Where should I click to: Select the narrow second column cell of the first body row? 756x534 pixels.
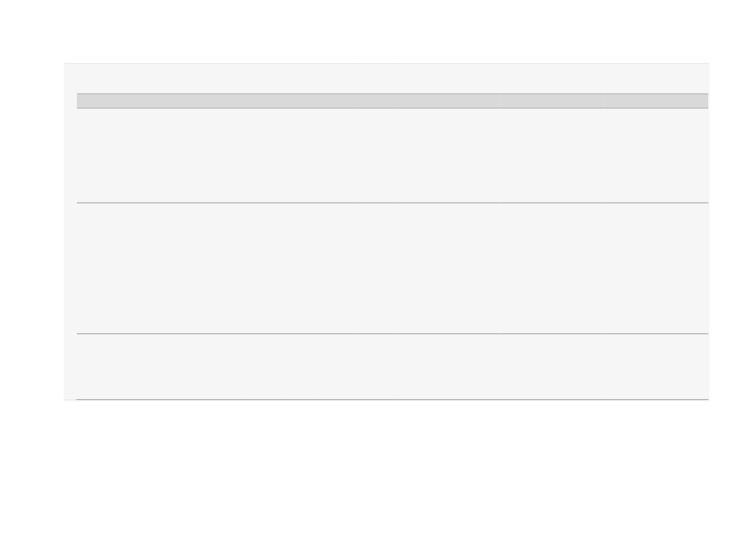click(377, 156)
